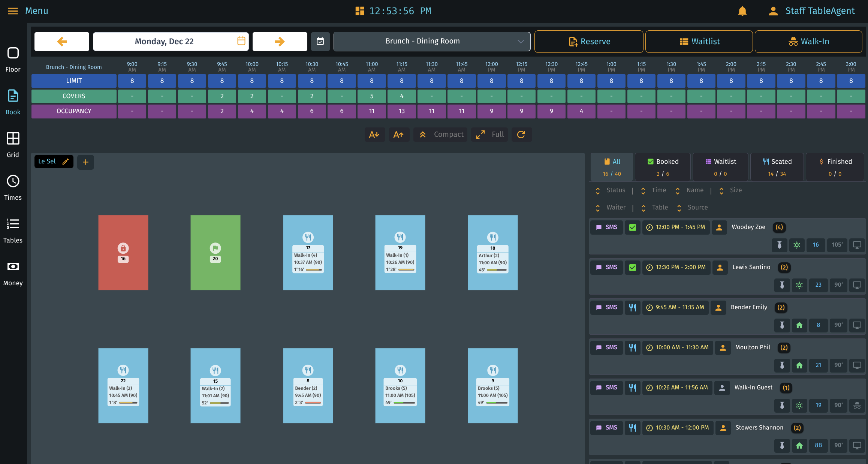Click the Walk-In button
The height and width of the screenshot is (464, 868).
point(808,41)
